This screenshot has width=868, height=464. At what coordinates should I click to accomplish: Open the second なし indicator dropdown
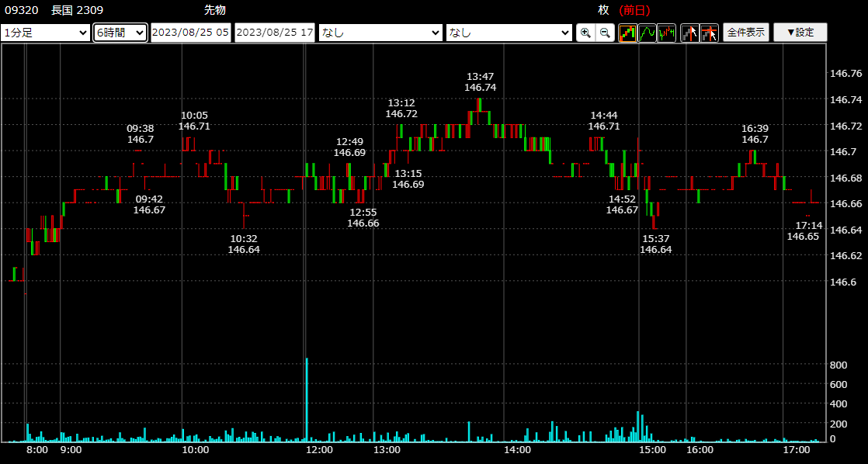509,33
